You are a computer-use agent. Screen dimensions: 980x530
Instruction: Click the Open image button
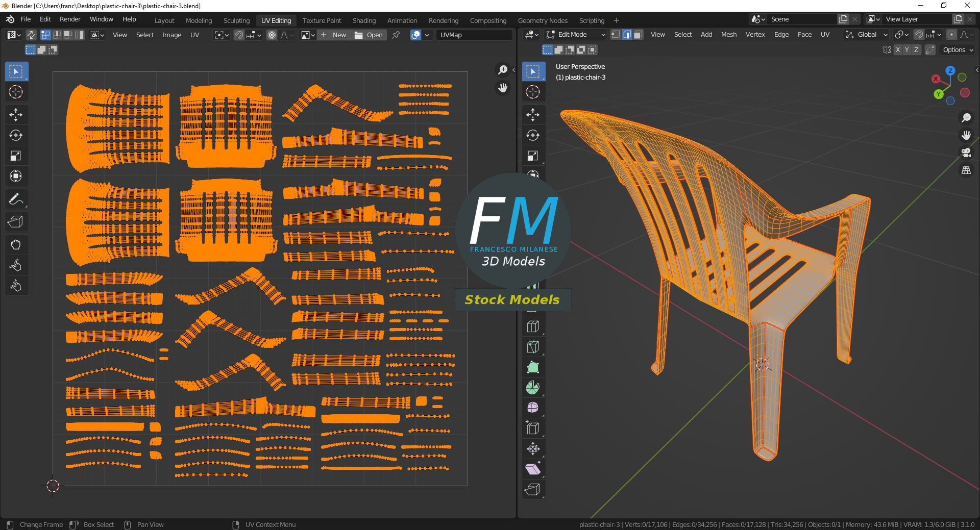(x=369, y=35)
